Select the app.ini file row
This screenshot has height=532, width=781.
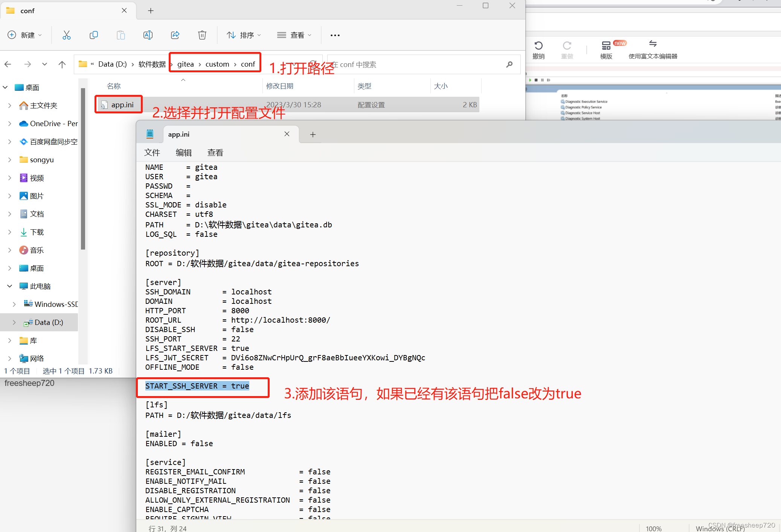288,105
